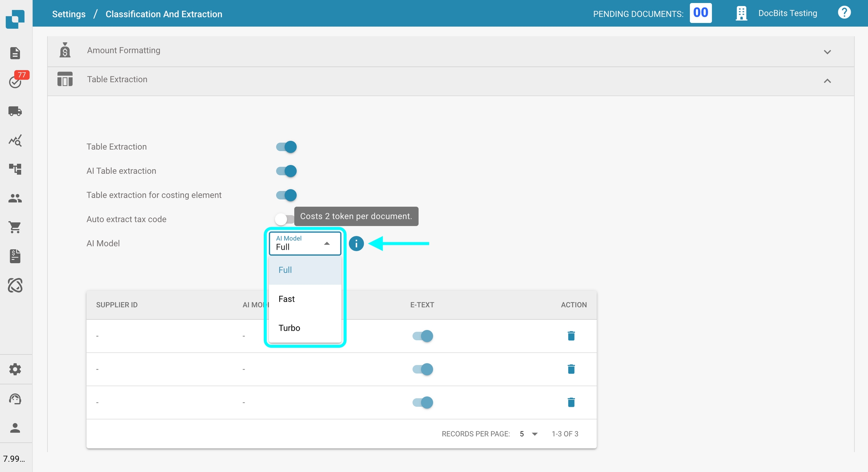The width and height of the screenshot is (868, 472).
Task: Click the help question mark icon
Action: click(x=844, y=13)
